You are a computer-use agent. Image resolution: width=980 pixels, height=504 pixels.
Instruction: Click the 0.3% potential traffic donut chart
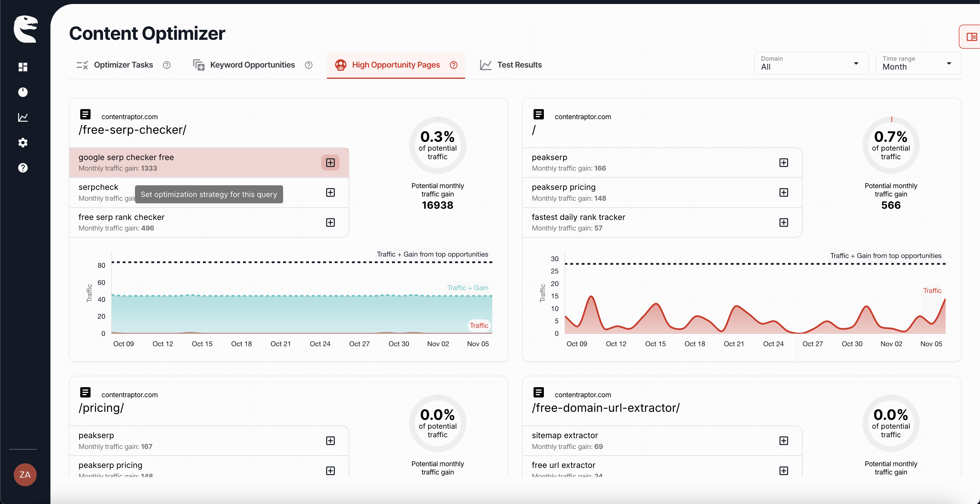(x=438, y=145)
